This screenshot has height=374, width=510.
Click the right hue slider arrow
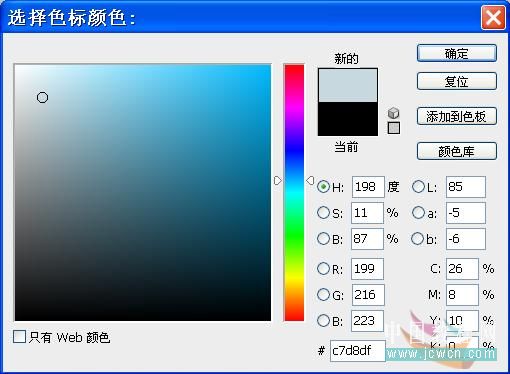(x=310, y=181)
